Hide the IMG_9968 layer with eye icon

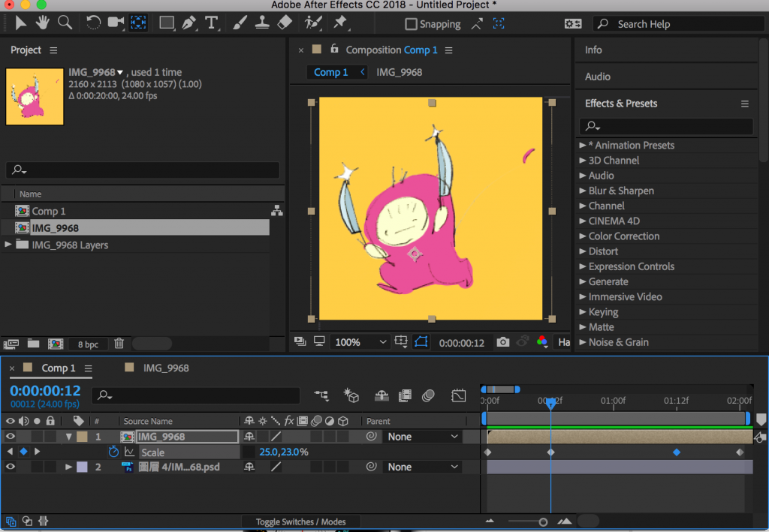(11, 437)
